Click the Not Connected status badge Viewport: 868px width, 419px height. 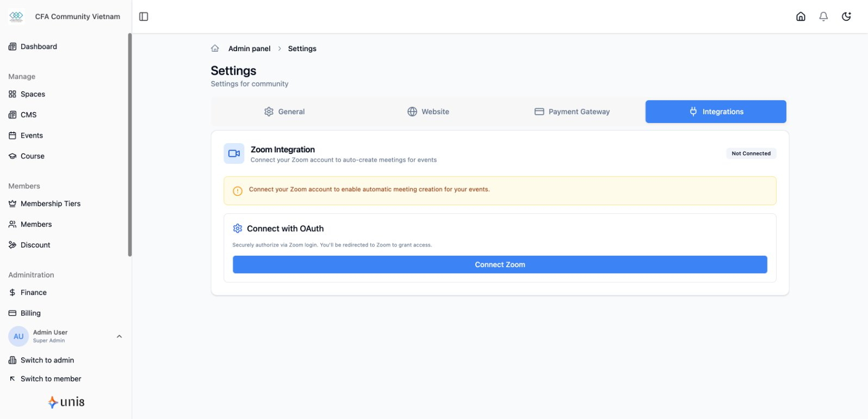coord(751,153)
